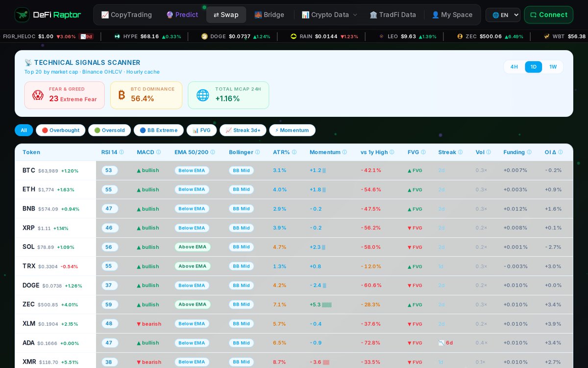Viewport: 588px width, 368px height.
Task: Click TRX funding value -0.003%
Action: tap(516, 266)
